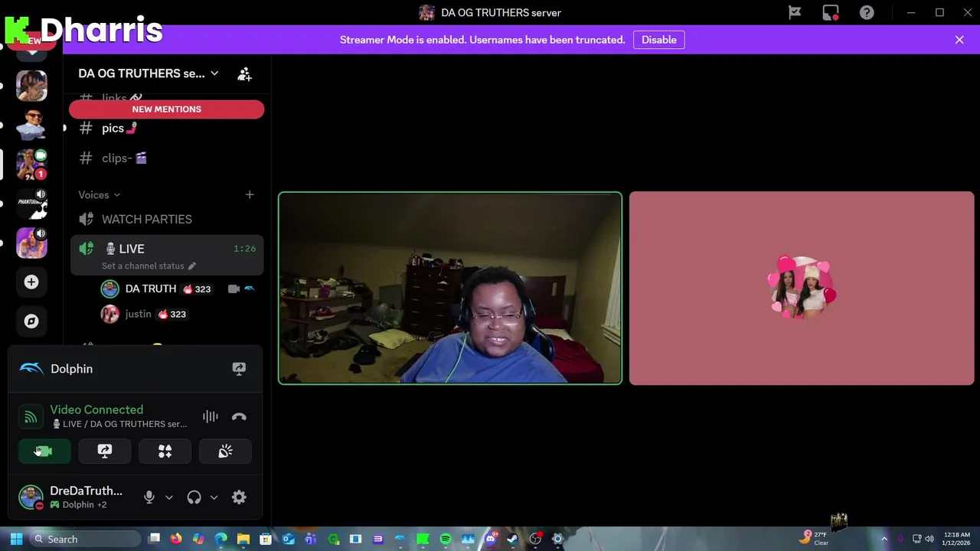Open Windows Start menu
980x551 pixels.
coord(16,539)
